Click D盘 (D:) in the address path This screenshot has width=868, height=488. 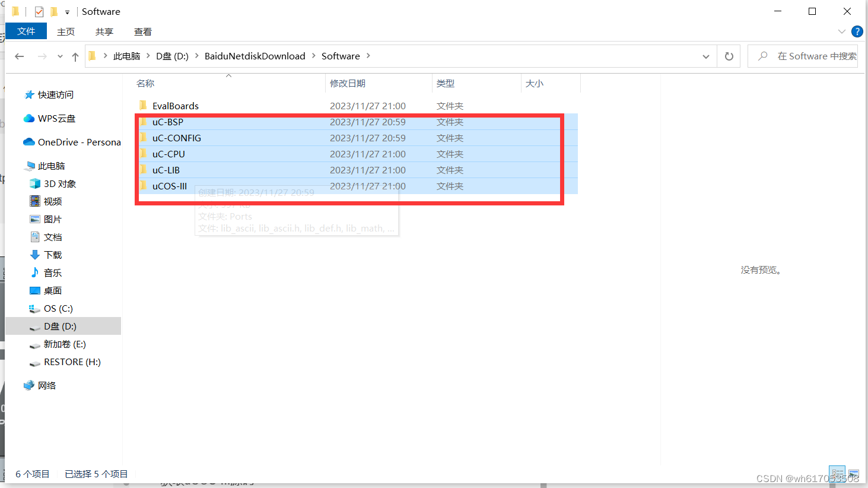[172, 56]
